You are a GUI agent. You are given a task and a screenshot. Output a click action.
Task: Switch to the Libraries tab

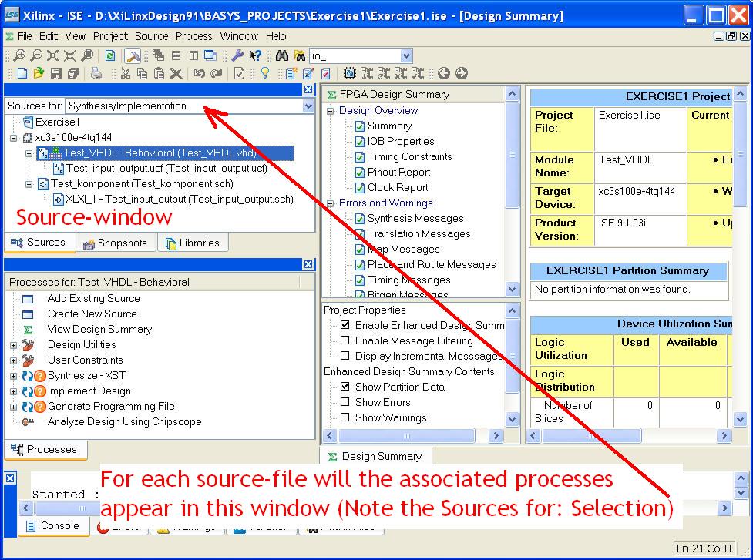click(193, 243)
